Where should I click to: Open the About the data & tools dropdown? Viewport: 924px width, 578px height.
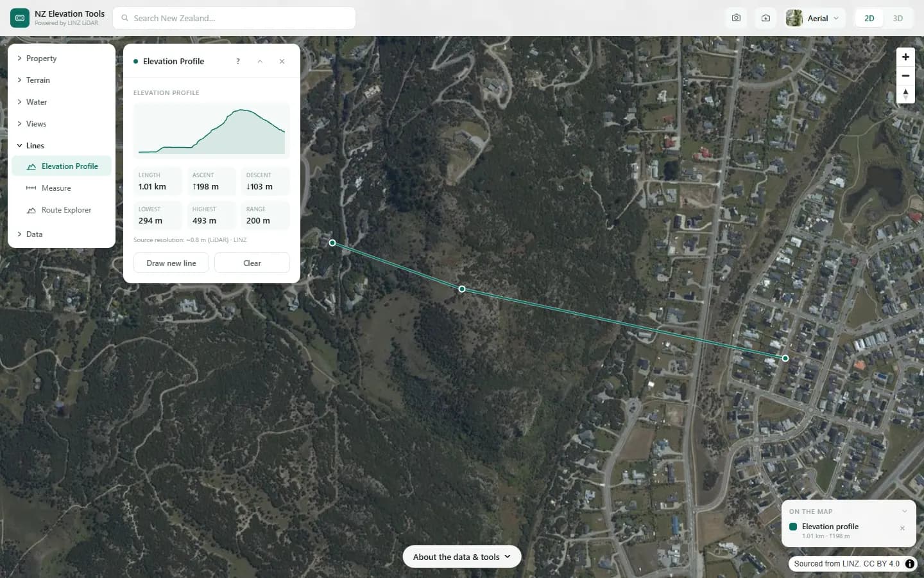click(462, 557)
